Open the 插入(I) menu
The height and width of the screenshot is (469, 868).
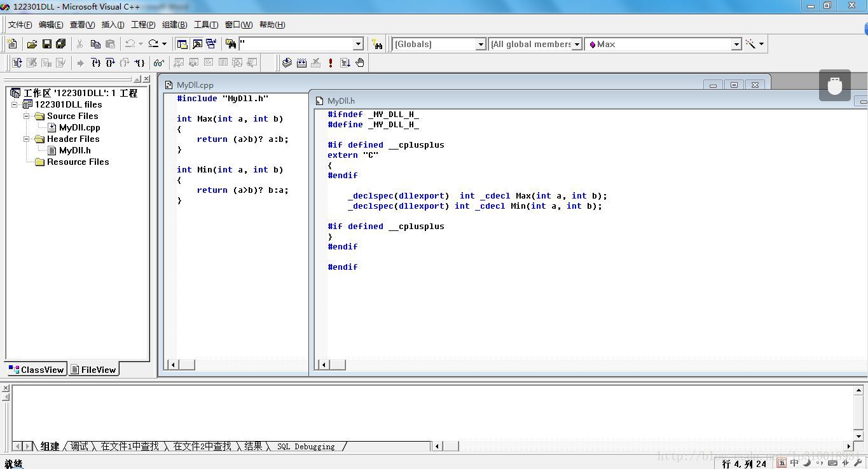[113, 25]
